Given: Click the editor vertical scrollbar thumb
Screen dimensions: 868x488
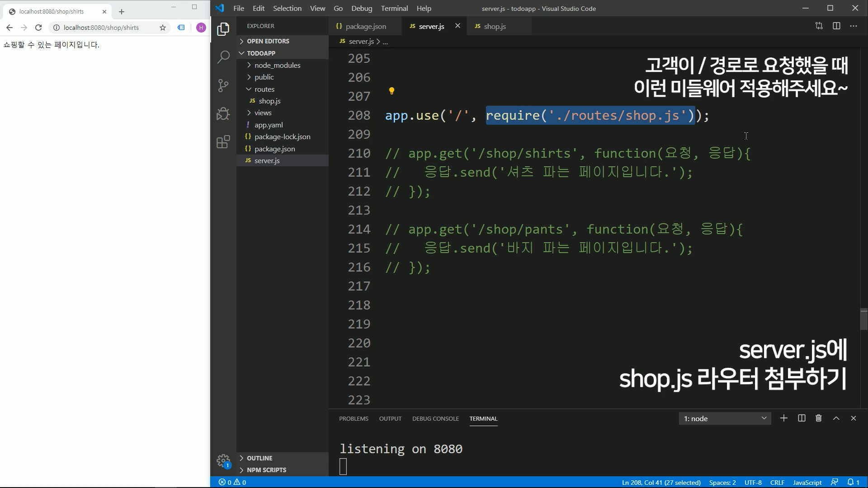Looking at the screenshot, I should [863, 319].
